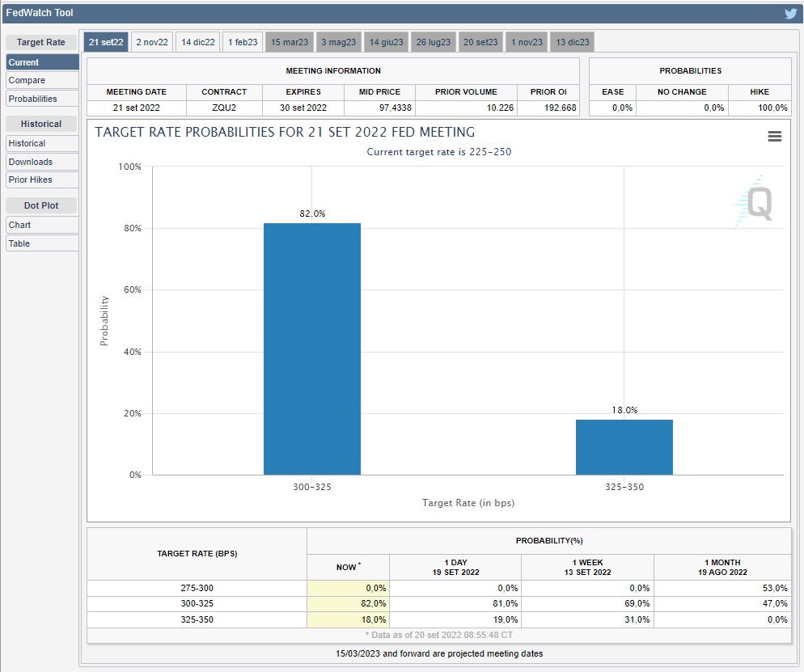Open the Dot Plot Table view
Image resolution: width=804 pixels, height=672 pixels.
[43, 243]
